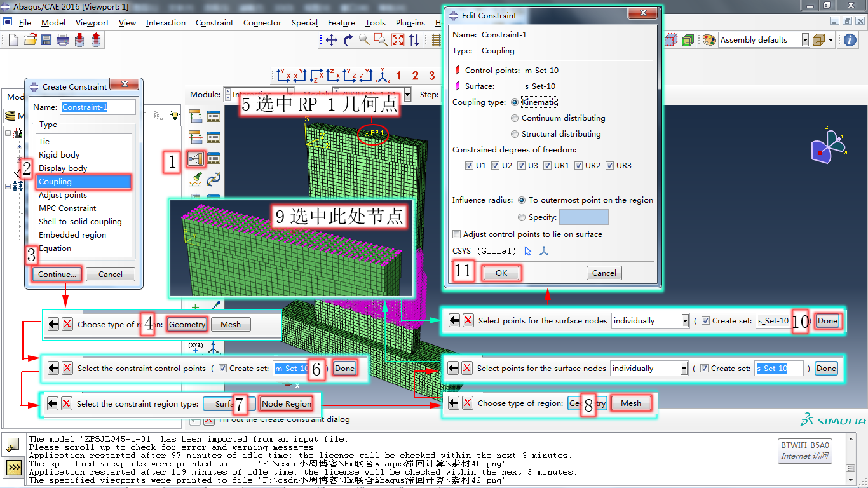Uncheck the U1 degree of freedom
Viewport: 868px width, 488px height.
(x=470, y=166)
